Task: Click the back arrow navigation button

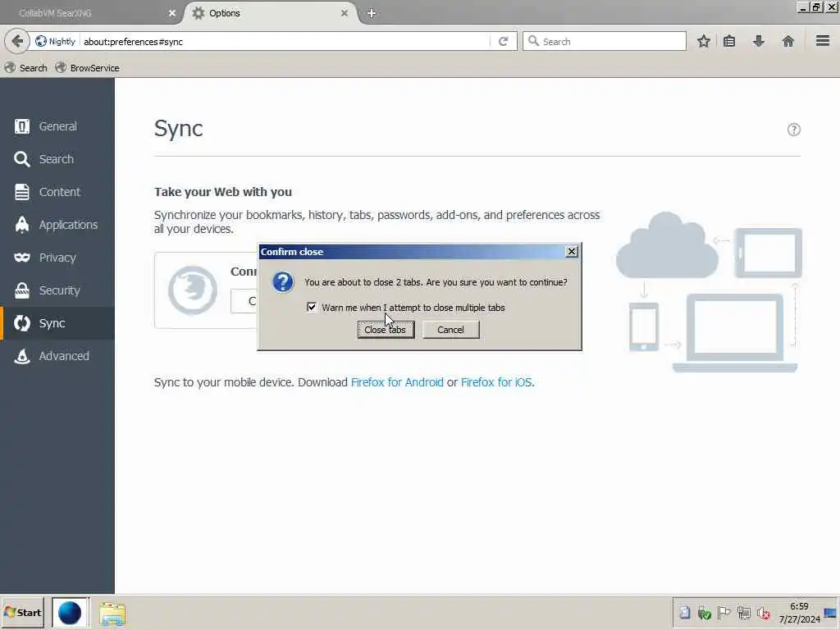Action: [x=17, y=41]
